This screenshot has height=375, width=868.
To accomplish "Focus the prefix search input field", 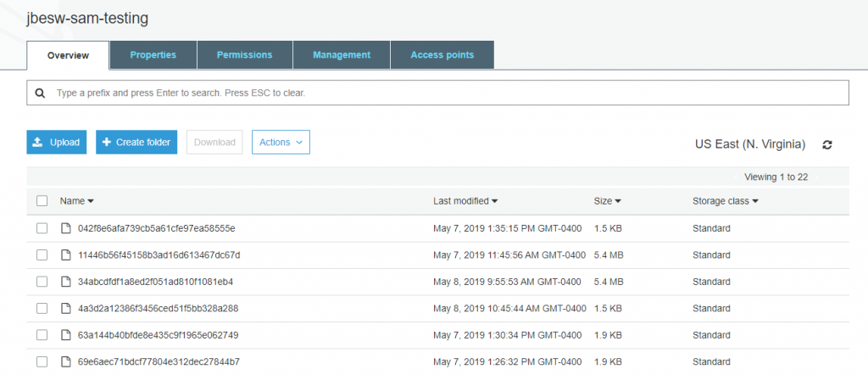I will (438, 93).
